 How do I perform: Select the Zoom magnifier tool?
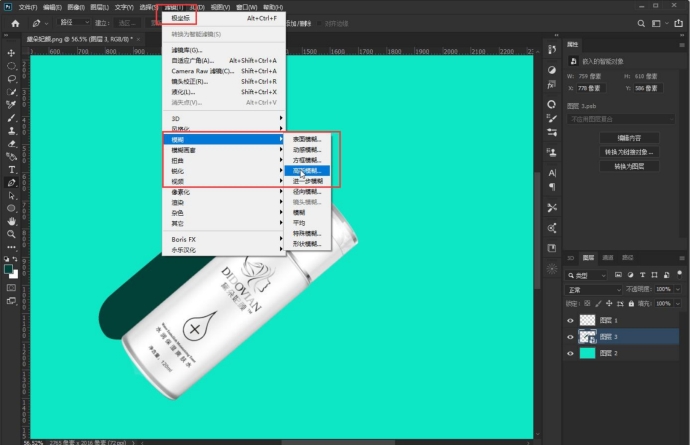[x=11, y=234]
